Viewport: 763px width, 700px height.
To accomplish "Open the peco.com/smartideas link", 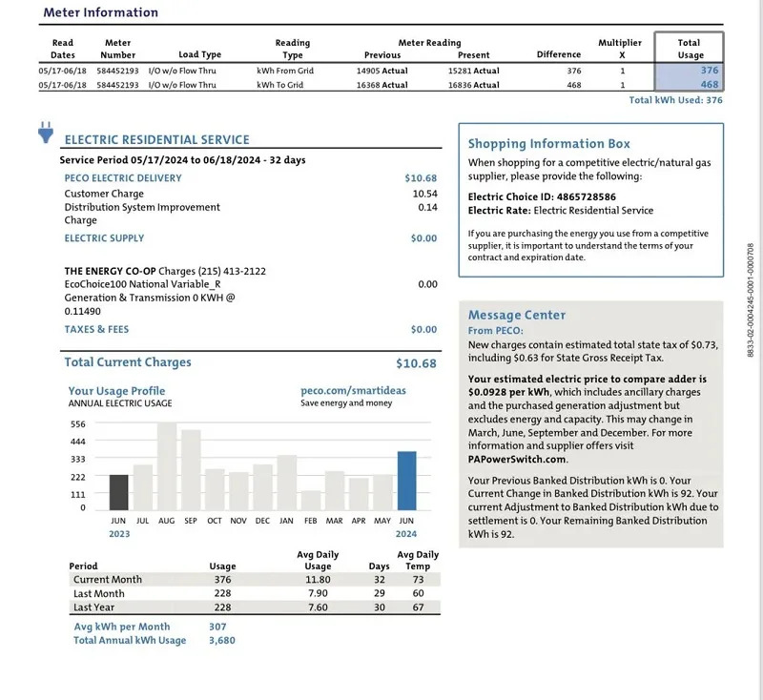I will 341,390.
